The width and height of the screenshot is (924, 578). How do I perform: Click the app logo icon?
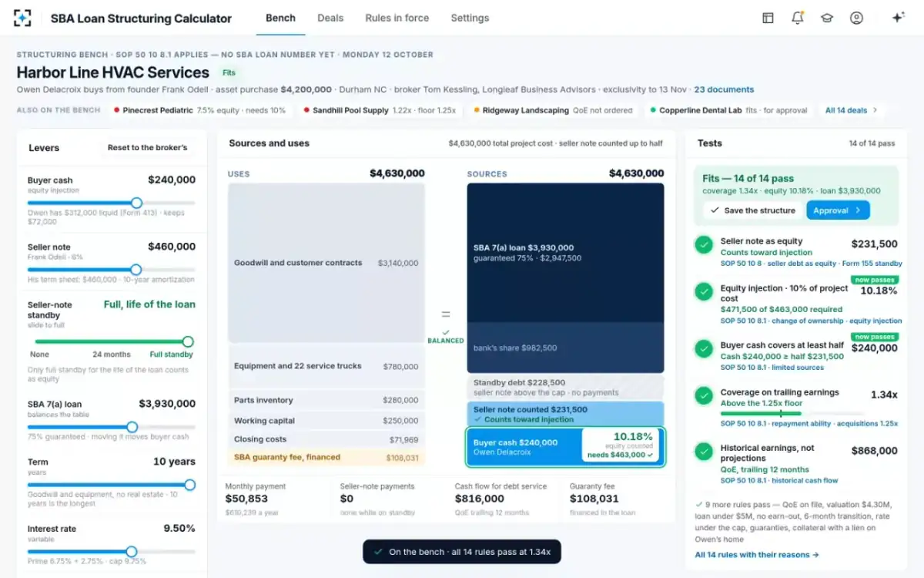pyautogui.click(x=22, y=18)
